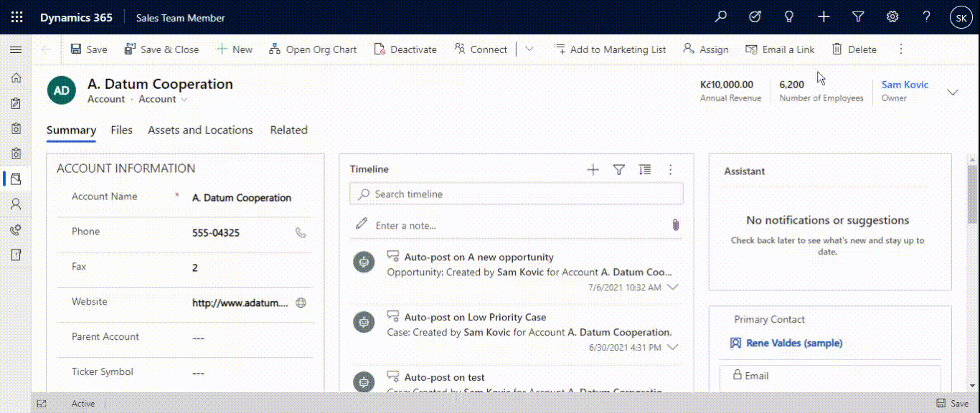Open Rene Valdes (sample) contact
Image resolution: width=980 pixels, height=413 pixels.
(794, 343)
